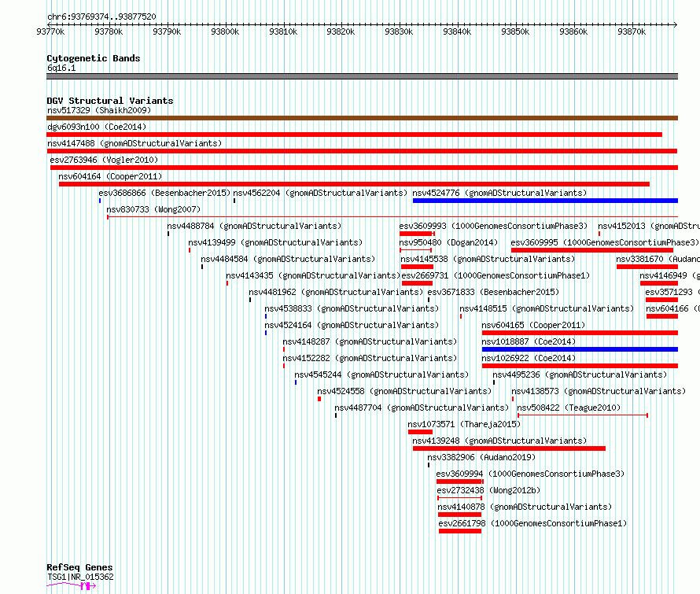Open nsv4146949 variant label
This screenshot has width=700, height=594.
[669, 275]
